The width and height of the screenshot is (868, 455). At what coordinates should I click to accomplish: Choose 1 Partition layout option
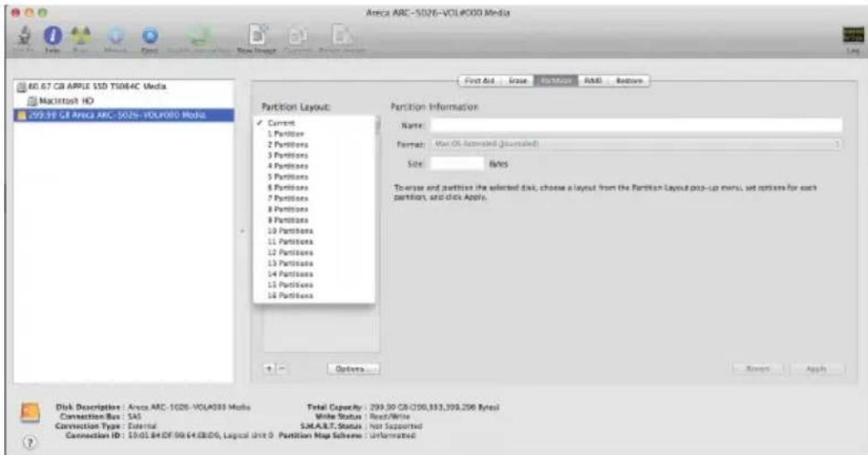[315, 134]
